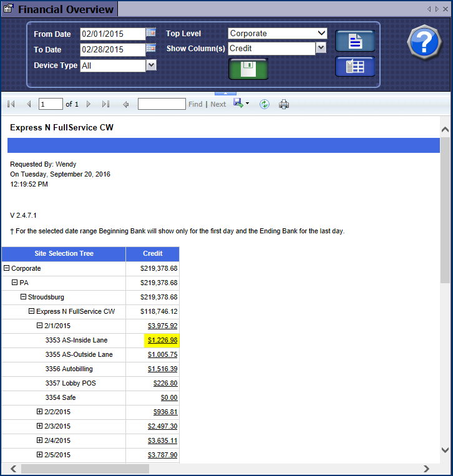Image resolution: width=453 pixels, height=476 pixels.
Task: Click the highlighted $1,226.98 credit link
Action: pos(162,340)
